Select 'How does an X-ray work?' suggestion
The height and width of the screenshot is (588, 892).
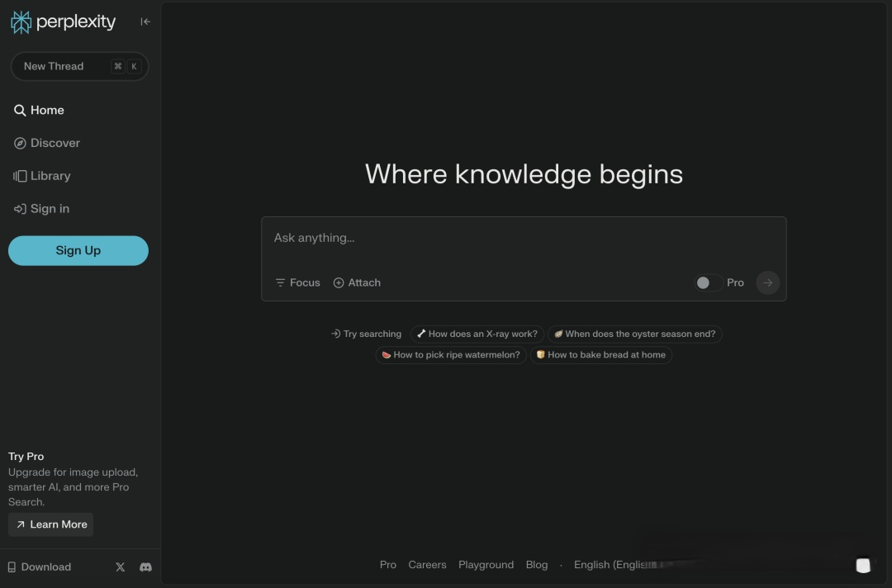(477, 334)
